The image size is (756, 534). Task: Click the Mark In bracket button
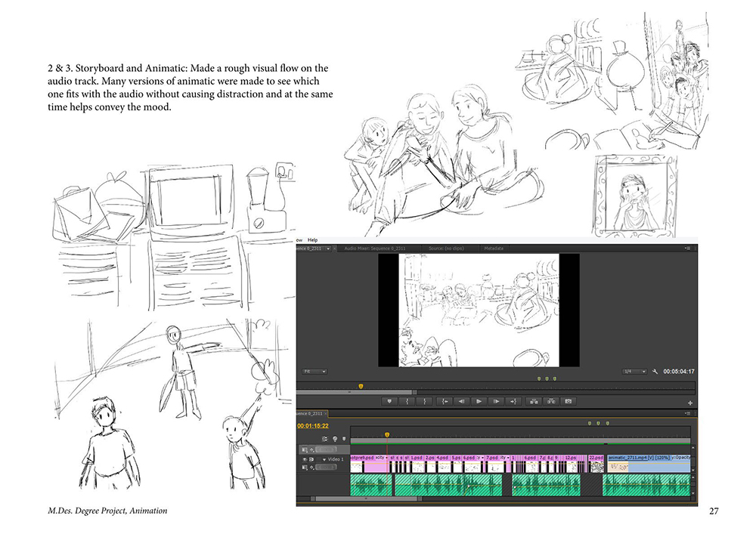[409, 401]
